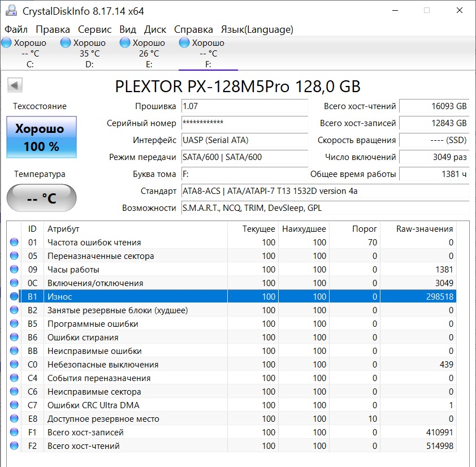Click the interface field UASP (Serial ATA)

coord(245,140)
